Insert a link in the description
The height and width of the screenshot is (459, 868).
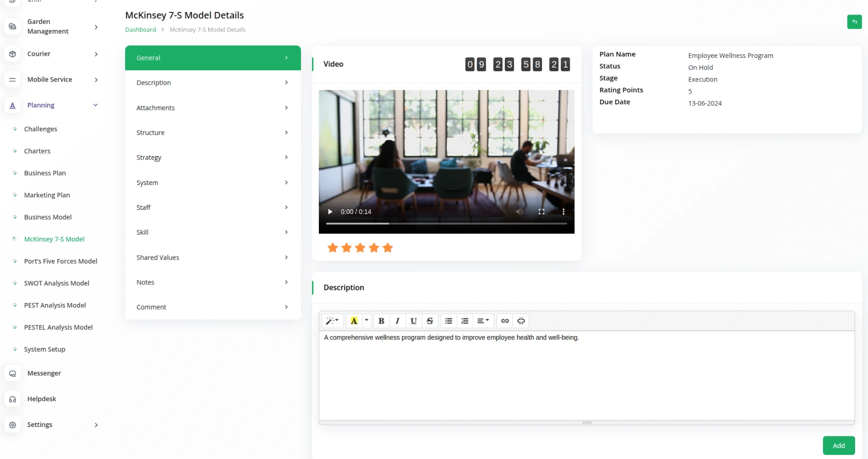coord(505,321)
